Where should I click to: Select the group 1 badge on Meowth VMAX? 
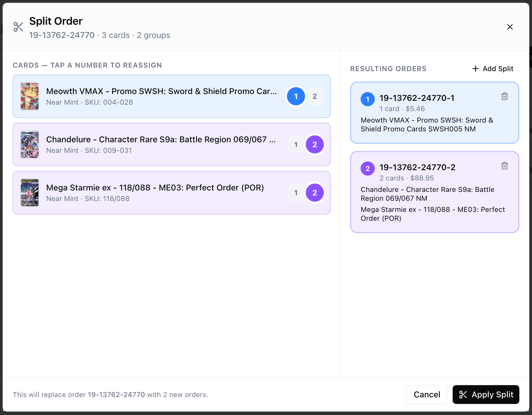pos(296,96)
